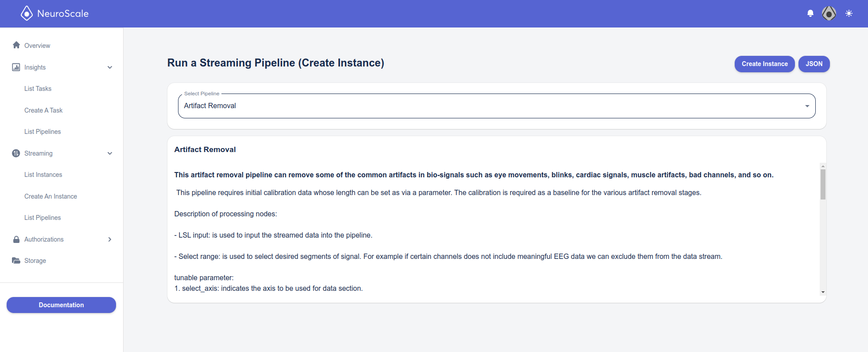Viewport: 868px width, 352px height.
Task: Click the Streaming section icon
Action: 16,153
